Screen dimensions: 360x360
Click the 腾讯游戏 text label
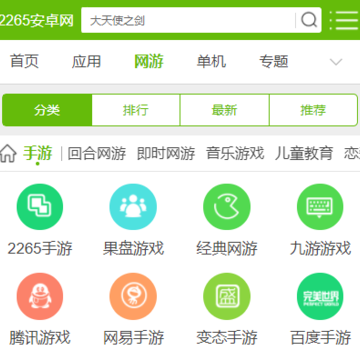pyautogui.click(x=40, y=338)
